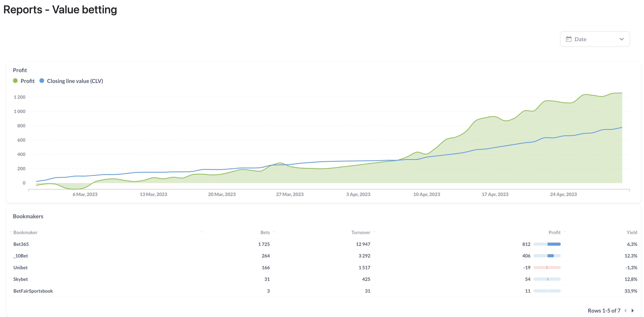Sort table by Yield column header

tap(632, 232)
